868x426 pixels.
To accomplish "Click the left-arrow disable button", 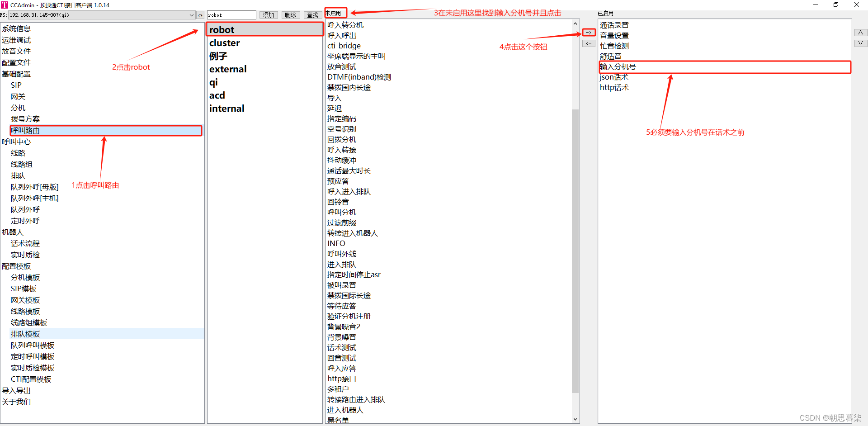I will point(589,43).
